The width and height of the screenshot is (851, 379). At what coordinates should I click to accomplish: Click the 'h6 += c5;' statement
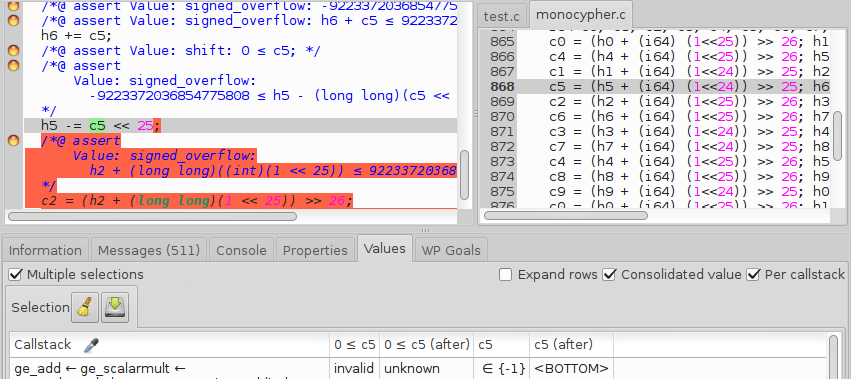coord(77,36)
